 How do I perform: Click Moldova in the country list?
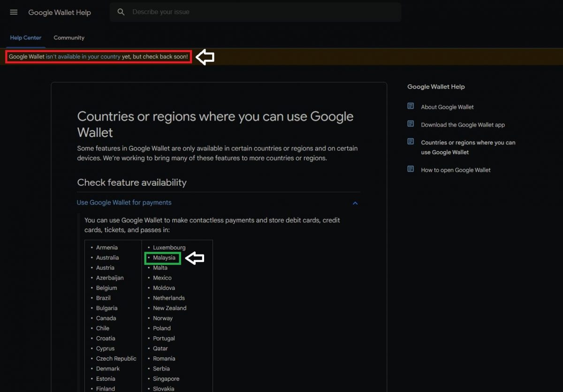pyautogui.click(x=164, y=288)
